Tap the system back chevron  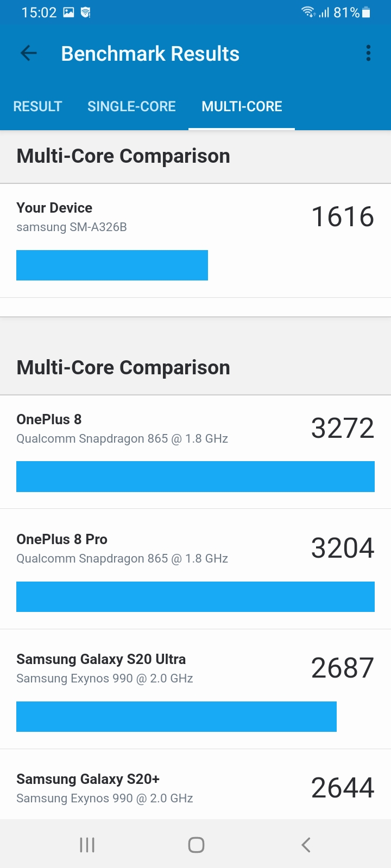tap(306, 845)
